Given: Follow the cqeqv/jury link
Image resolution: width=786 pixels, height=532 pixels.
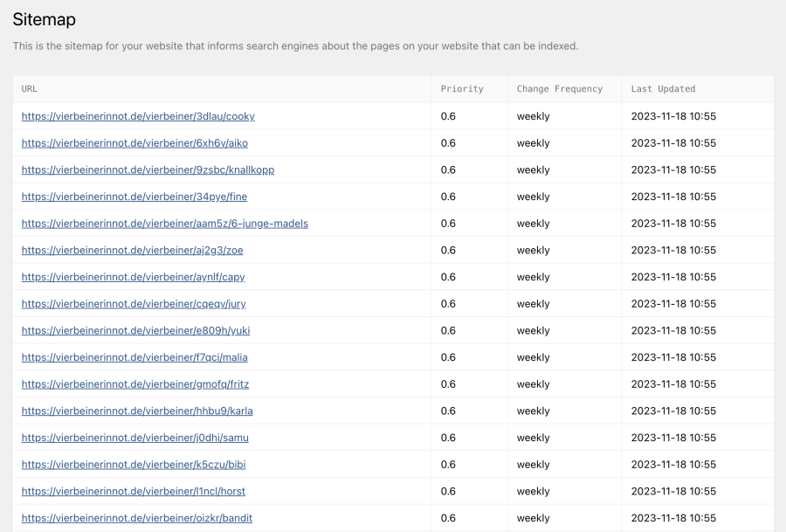Looking at the screenshot, I should point(134,304).
